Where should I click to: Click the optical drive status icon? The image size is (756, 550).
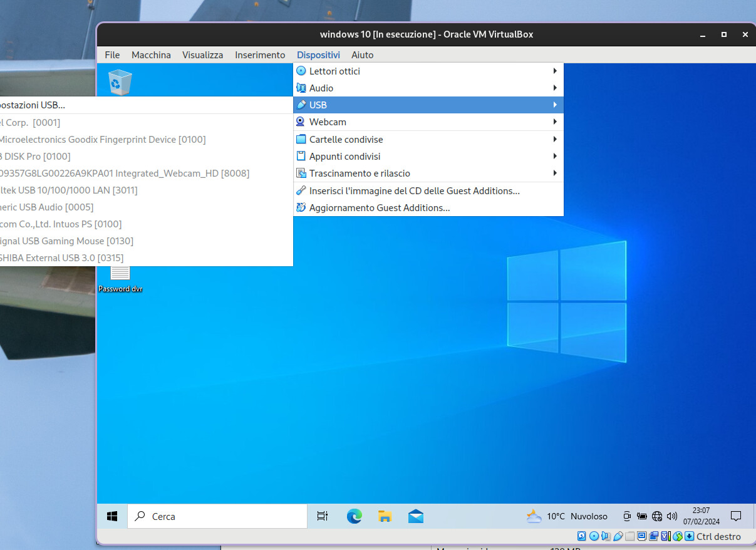click(x=594, y=536)
